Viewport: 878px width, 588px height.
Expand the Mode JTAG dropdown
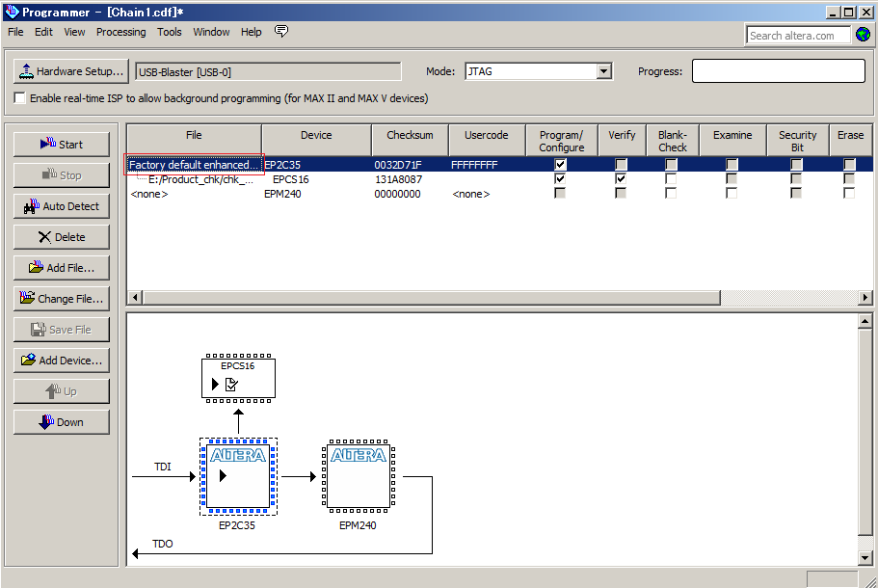tap(603, 71)
